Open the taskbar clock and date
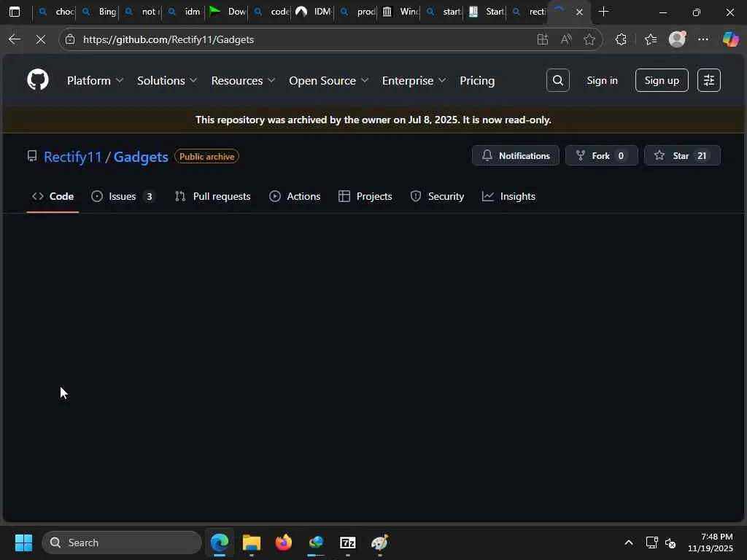The width and height of the screenshot is (747, 560). [x=711, y=542]
